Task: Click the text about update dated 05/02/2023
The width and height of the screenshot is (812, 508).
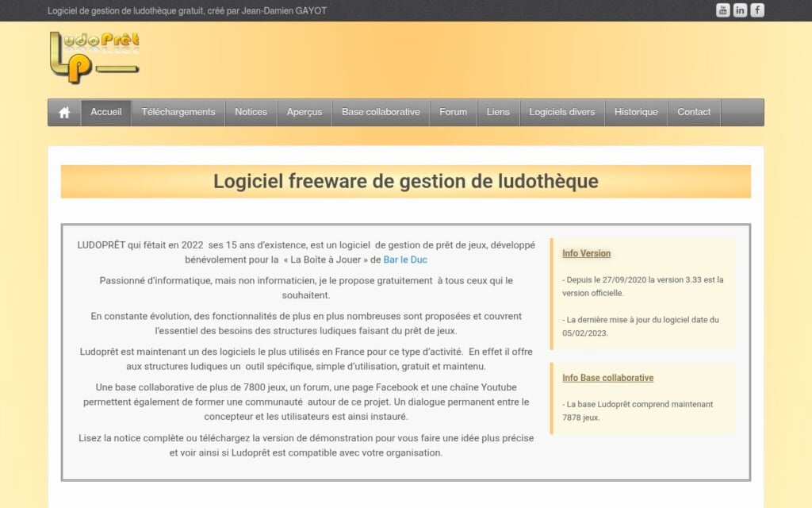Action: pyautogui.click(x=641, y=326)
